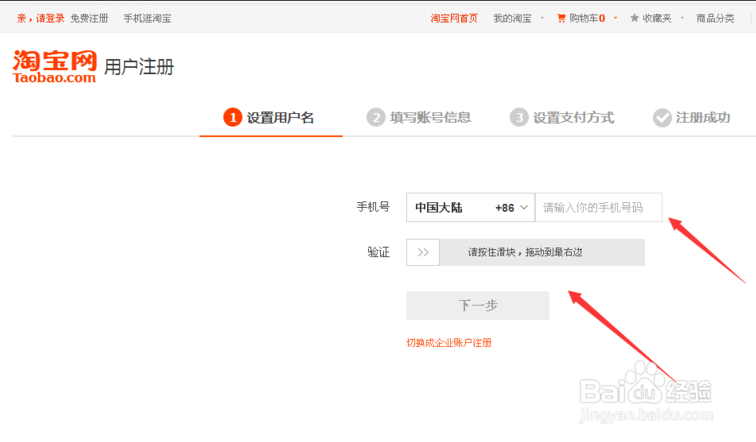Click the >> slider handle in verification
The image size is (756, 442).
coord(423,252)
